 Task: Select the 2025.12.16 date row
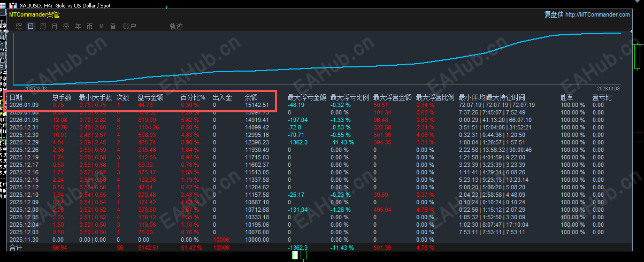pyautogui.click(x=24, y=172)
